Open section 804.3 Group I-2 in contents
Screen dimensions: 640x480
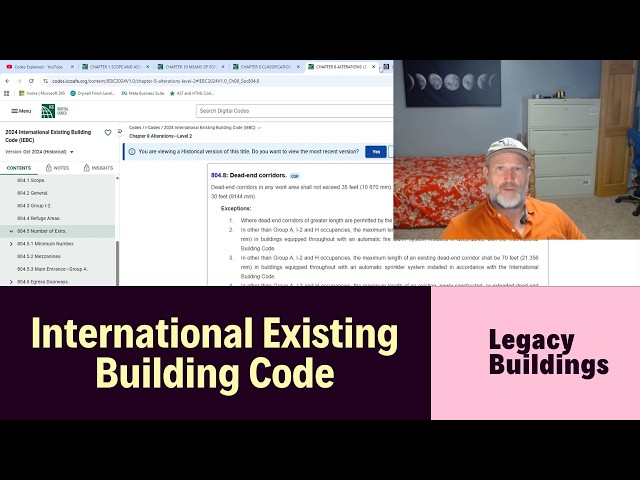click(x=34, y=206)
